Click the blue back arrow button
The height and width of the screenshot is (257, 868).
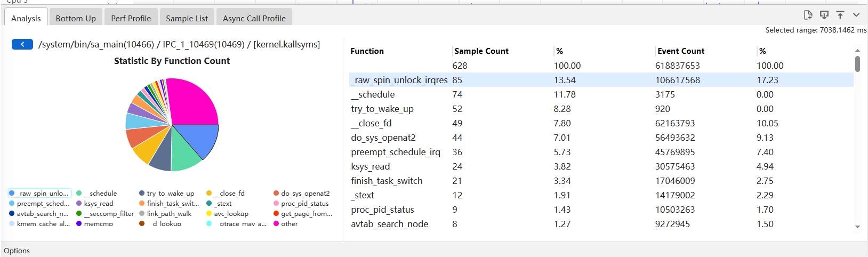(x=22, y=44)
